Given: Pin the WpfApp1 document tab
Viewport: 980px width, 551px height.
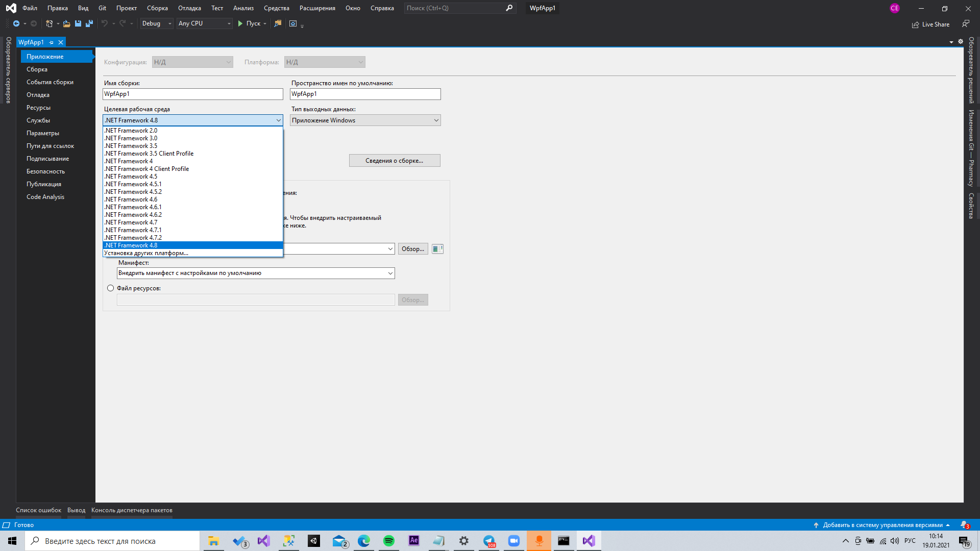Looking at the screenshot, I should click(51, 42).
